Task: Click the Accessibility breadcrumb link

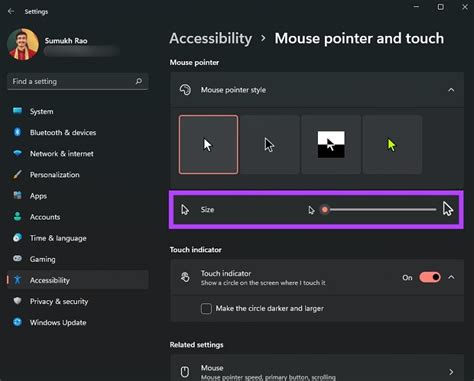Action: 211,38
